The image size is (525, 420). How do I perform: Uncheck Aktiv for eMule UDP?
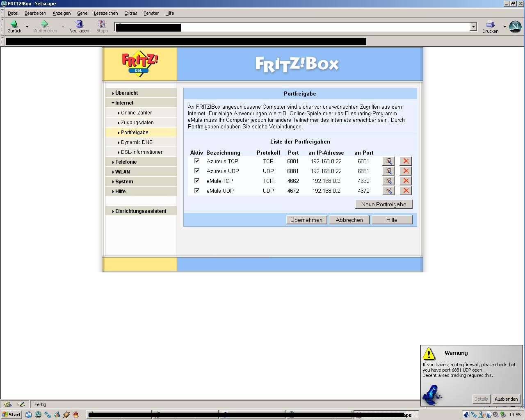point(197,190)
